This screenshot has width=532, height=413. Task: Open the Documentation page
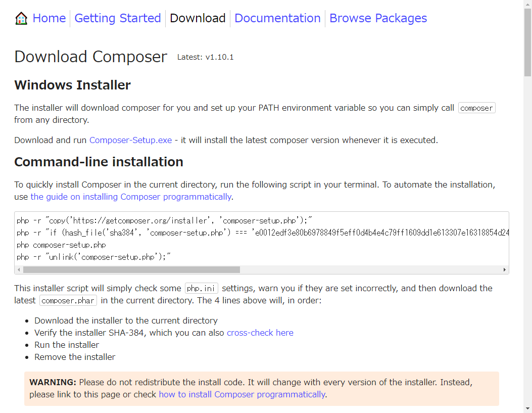[x=277, y=19]
